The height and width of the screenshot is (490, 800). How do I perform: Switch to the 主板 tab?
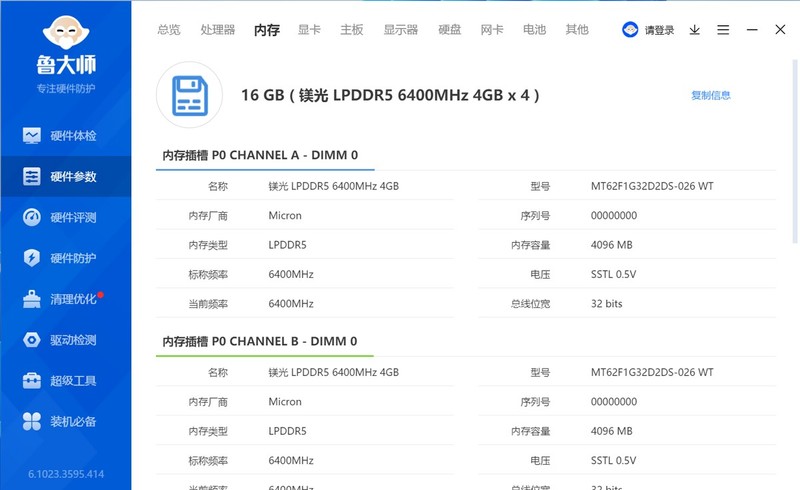point(352,30)
